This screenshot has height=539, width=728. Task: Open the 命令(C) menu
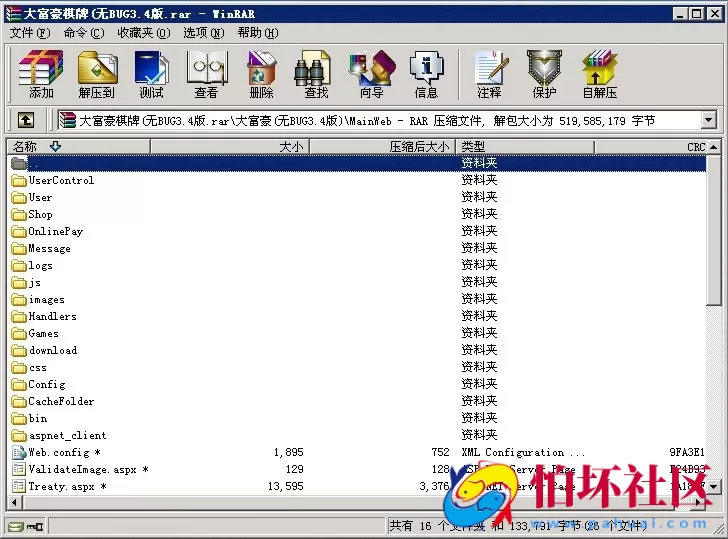coord(84,33)
